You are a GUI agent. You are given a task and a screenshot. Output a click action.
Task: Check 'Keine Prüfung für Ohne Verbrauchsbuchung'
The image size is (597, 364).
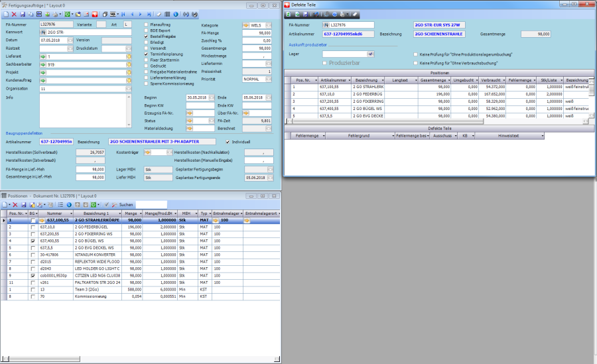tap(415, 63)
